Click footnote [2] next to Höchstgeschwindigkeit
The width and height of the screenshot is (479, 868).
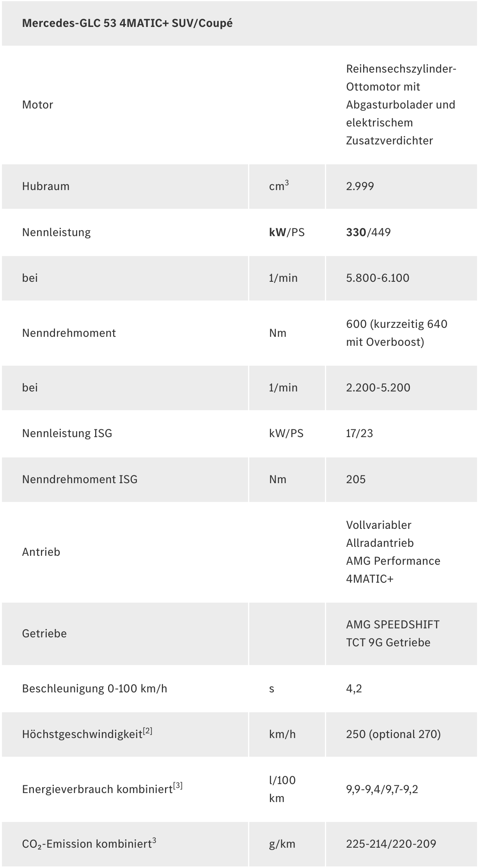click(147, 731)
